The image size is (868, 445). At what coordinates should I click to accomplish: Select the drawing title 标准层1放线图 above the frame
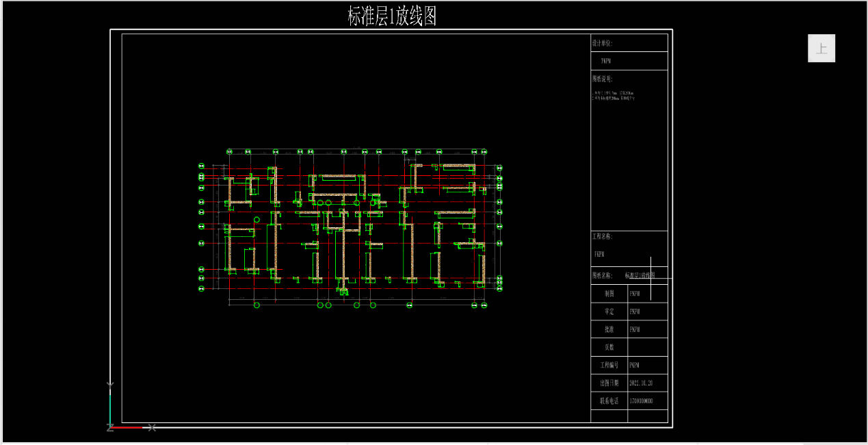coord(392,16)
